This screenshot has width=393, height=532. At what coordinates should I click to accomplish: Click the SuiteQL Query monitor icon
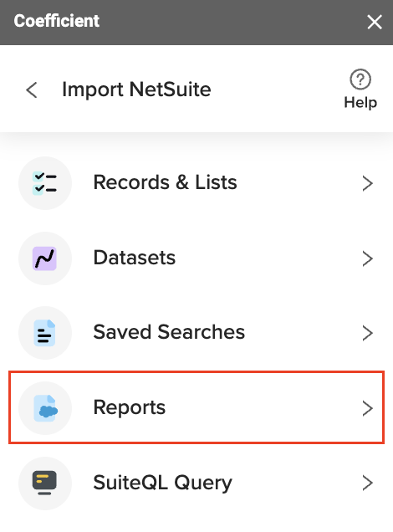click(x=45, y=483)
